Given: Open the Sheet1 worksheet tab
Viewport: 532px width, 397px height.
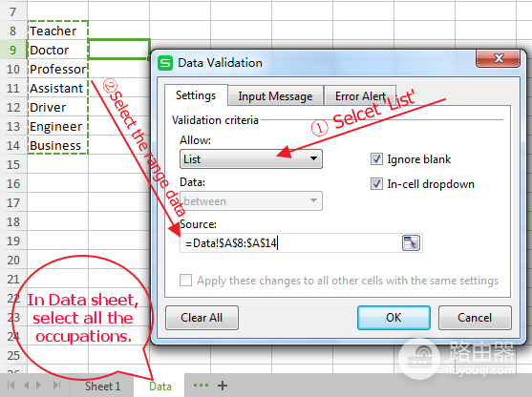Looking at the screenshot, I should (102, 387).
